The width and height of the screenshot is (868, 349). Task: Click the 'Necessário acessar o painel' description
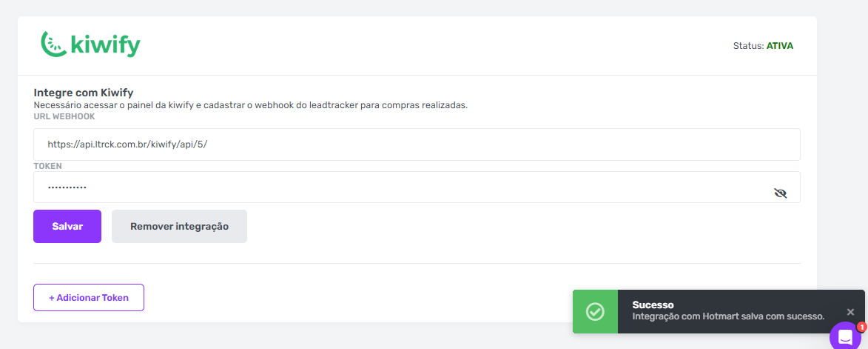251,104
